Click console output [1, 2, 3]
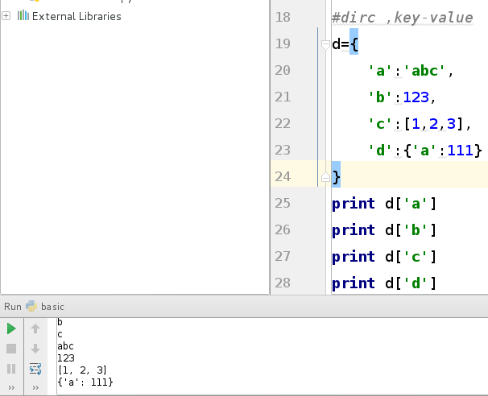The height and width of the screenshot is (396, 488). 82,370
